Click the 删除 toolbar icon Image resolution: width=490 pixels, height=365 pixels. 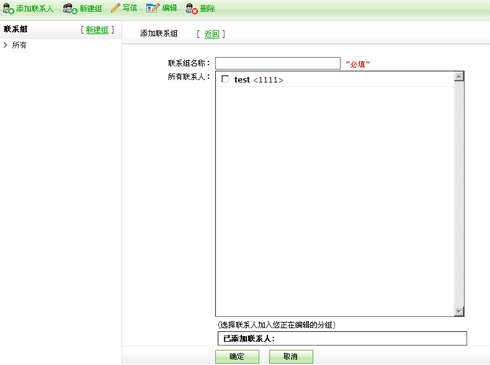(192, 8)
